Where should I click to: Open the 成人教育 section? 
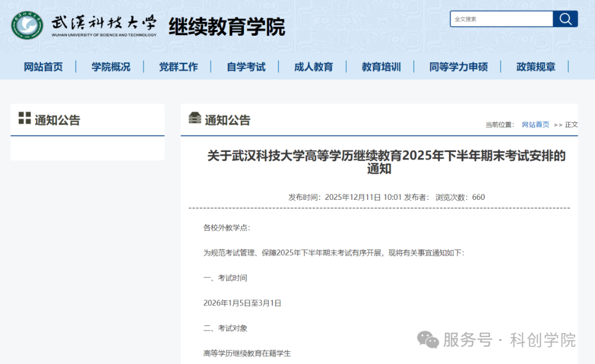coord(312,67)
